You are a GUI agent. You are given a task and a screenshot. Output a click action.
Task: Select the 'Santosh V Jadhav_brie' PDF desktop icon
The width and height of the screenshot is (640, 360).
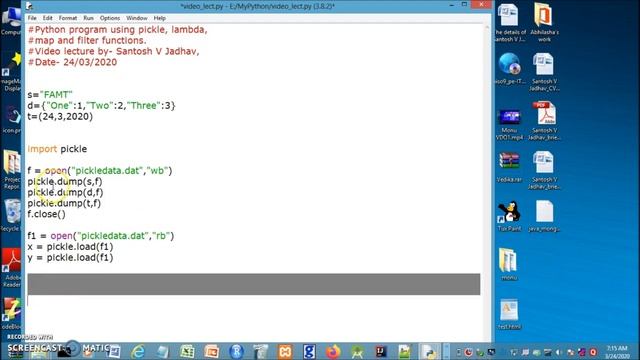[x=544, y=121]
